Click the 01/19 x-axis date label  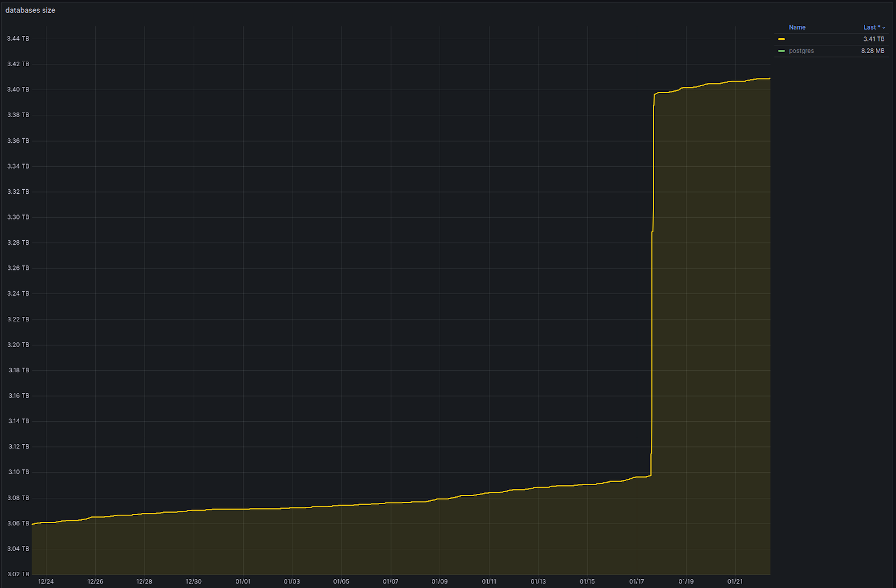(x=686, y=582)
